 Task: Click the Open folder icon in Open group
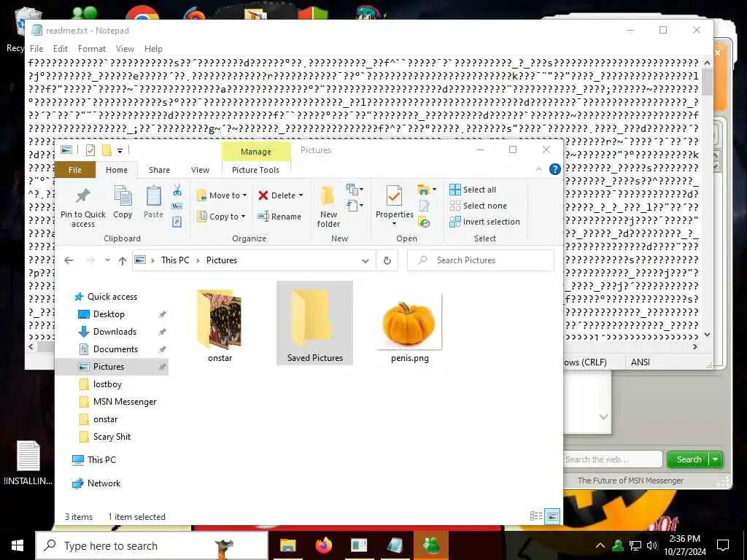point(424,190)
